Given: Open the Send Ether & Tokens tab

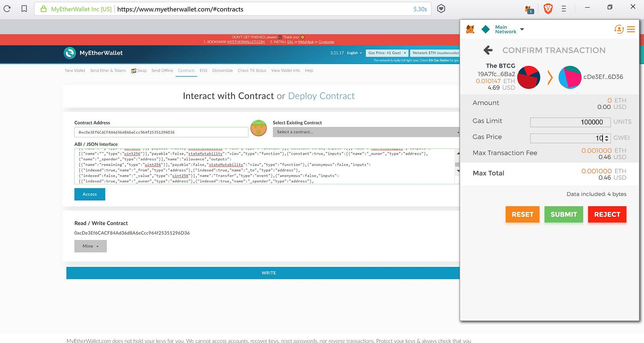Looking at the screenshot, I should tap(108, 70).
